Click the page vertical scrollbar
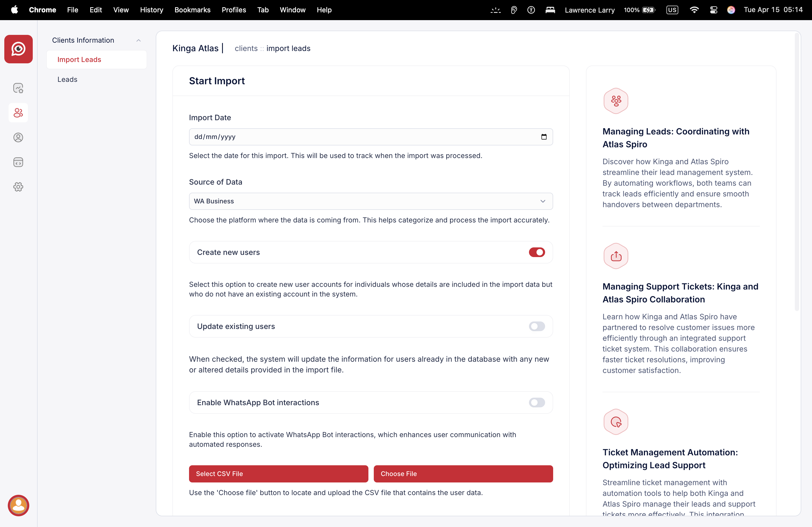The height and width of the screenshot is (527, 812). [x=797, y=171]
